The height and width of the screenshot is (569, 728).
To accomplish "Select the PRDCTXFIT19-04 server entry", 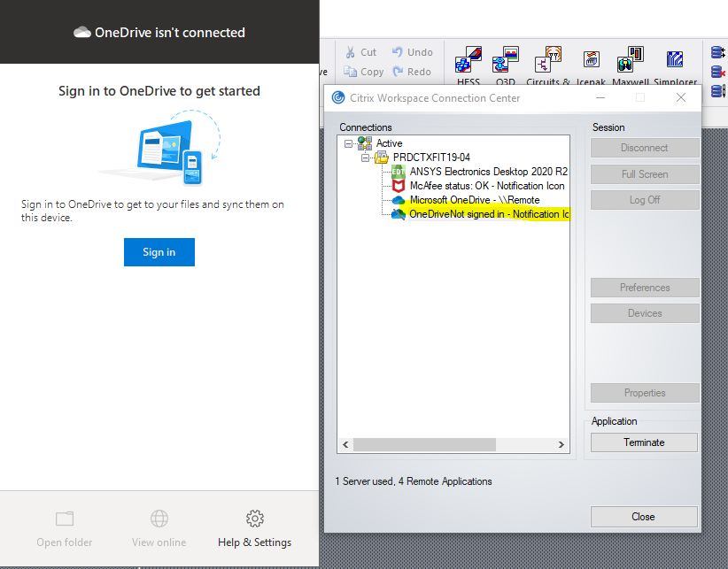I will 431,158.
